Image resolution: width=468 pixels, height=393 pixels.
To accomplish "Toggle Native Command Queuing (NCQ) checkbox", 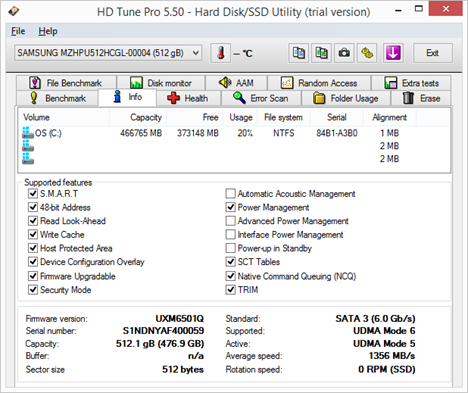I will [x=230, y=276].
